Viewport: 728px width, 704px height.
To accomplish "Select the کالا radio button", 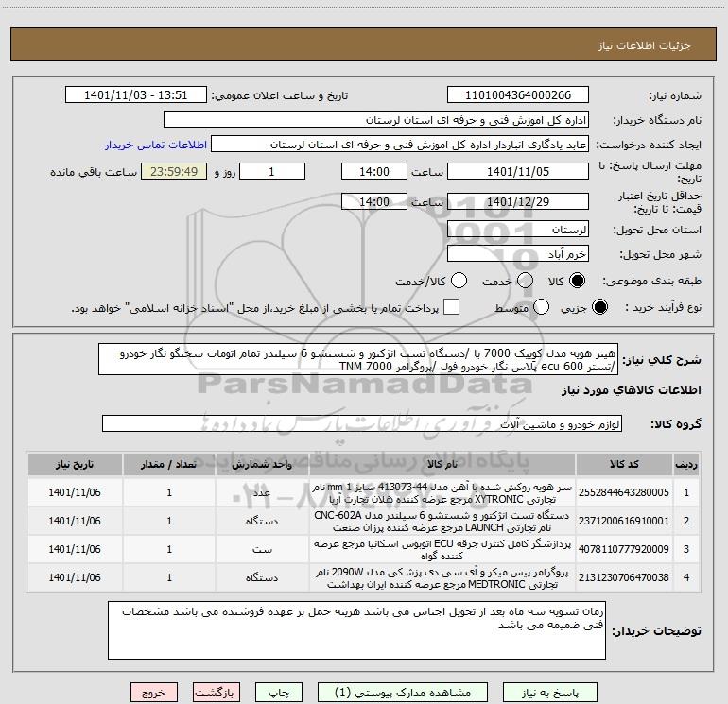I will click(x=577, y=281).
